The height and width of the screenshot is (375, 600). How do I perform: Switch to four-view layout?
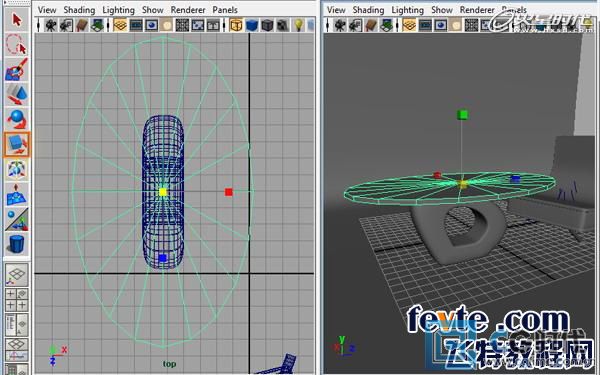point(17,300)
